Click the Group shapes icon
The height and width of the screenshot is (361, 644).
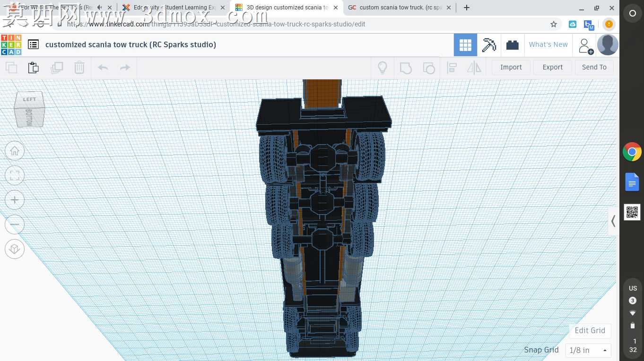point(406,68)
